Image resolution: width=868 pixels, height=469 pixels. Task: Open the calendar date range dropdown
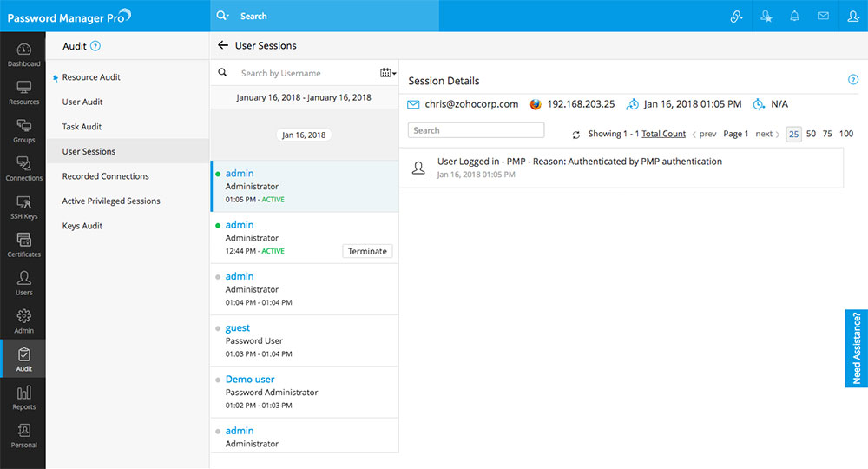coord(387,73)
